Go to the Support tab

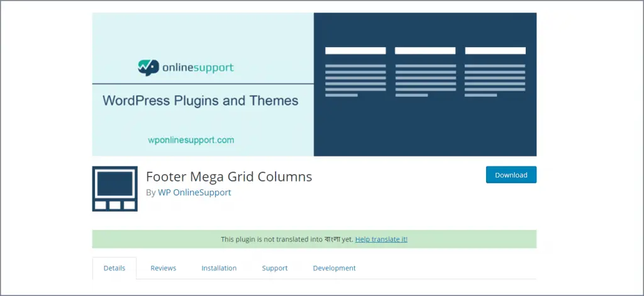pos(275,268)
